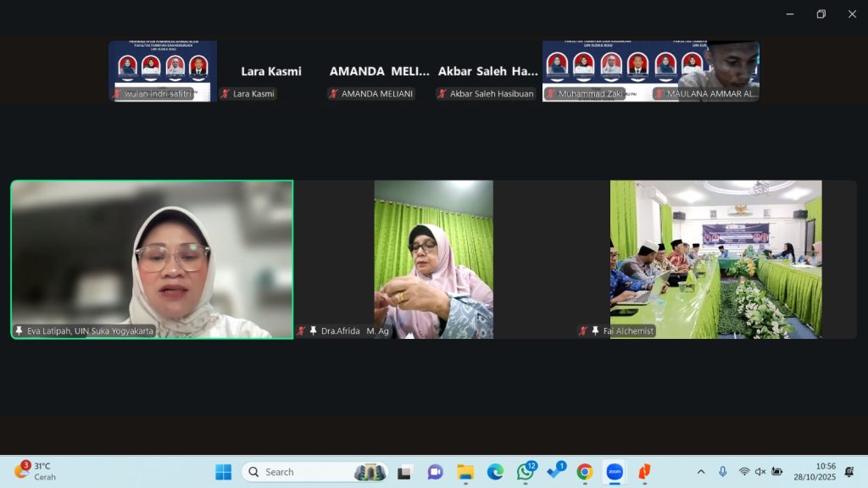Viewport: 868px width, 488px height.
Task: Select Lara Kasmi's participant tile
Action: (271, 72)
